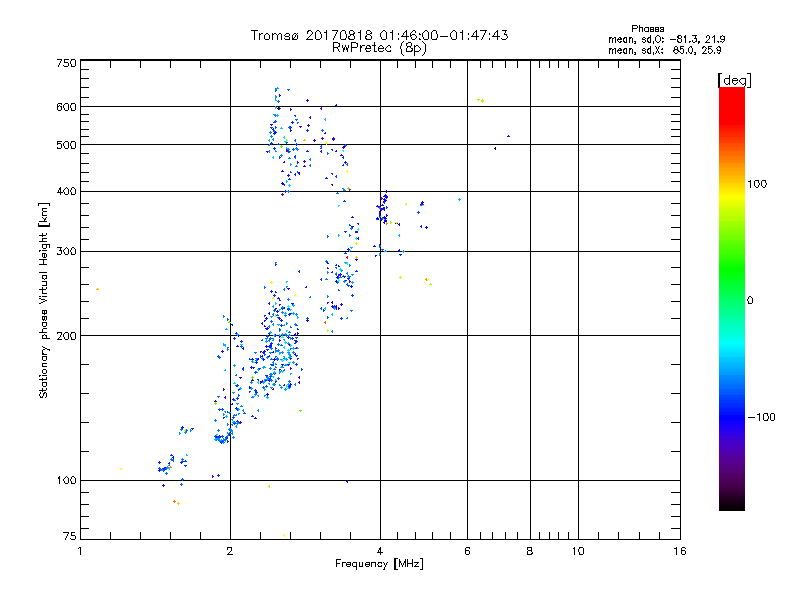Click the '100' colorbar tick label
The width and height of the screenshot is (800, 600).
coord(757,184)
